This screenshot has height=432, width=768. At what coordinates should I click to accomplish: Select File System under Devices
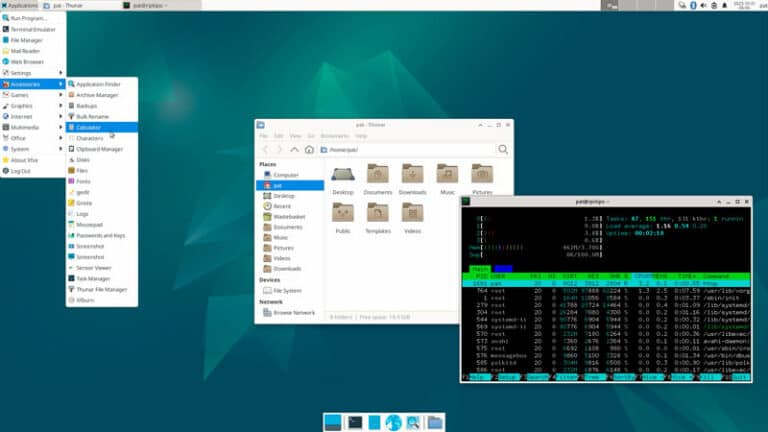289,291
